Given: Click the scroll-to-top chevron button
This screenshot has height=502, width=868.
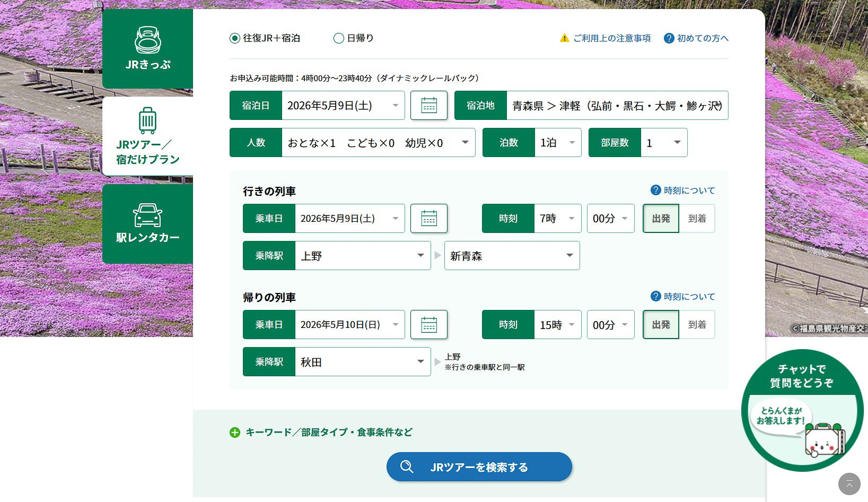Looking at the screenshot, I should pyautogui.click(x=849, y=483).
